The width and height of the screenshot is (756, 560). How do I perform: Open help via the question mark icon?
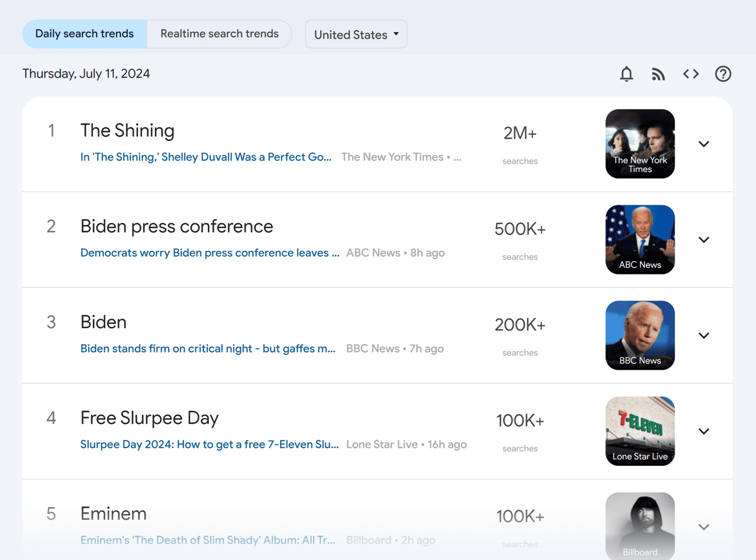722,74
